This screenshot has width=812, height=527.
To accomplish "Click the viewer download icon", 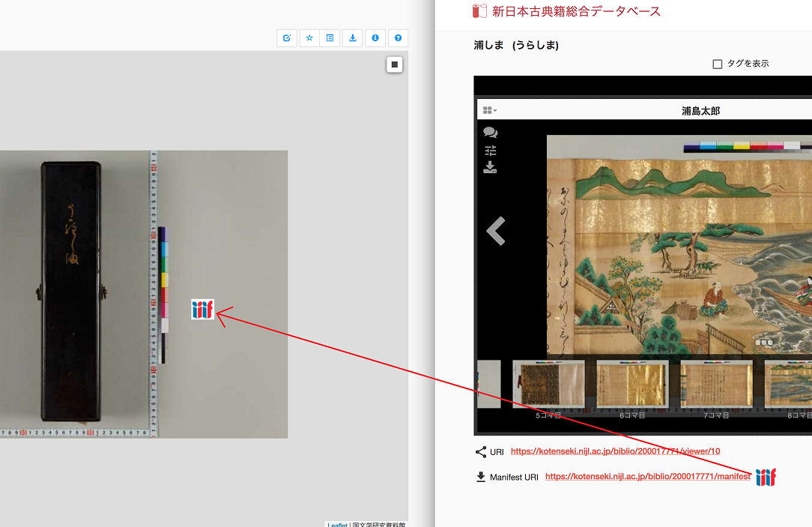I will tap(490, 167).
